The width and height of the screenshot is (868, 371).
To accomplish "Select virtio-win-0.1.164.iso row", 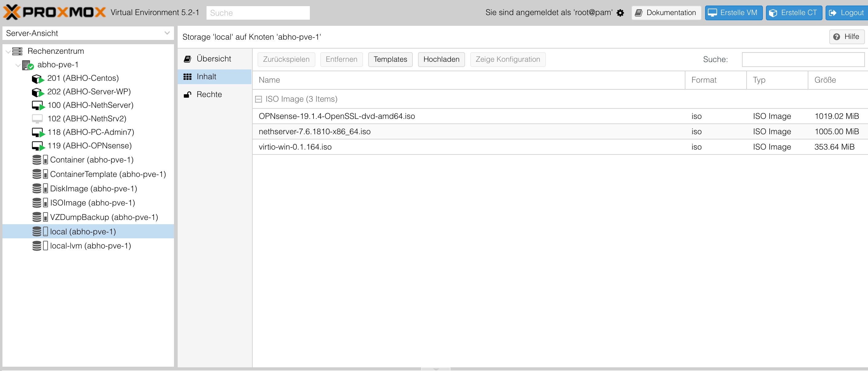I will 560,147.
